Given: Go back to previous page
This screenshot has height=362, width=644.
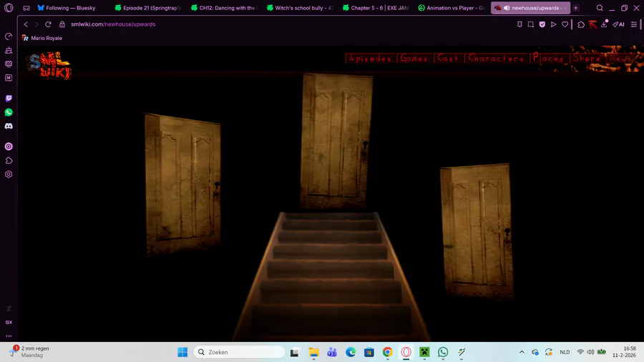Looking at the screenshot, I should tap(26, 24).
